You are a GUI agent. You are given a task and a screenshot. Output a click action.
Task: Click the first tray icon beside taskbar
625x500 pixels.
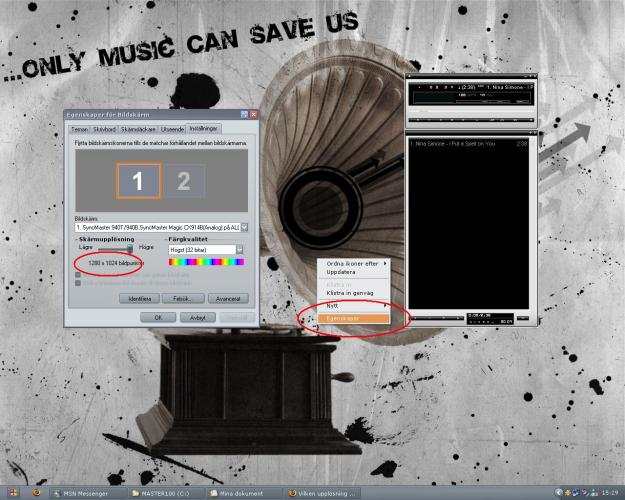(x=559, y=493)
